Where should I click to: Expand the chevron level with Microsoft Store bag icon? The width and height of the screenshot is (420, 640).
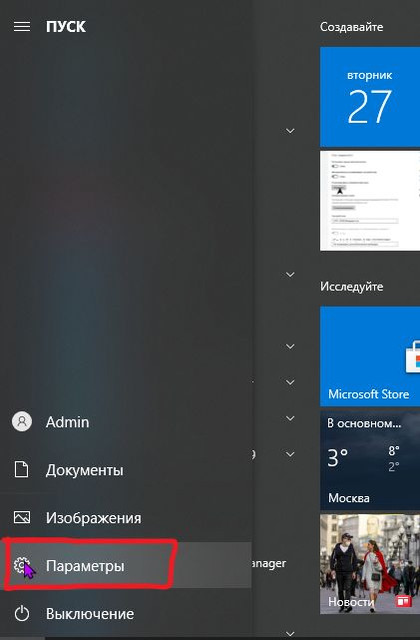(x=290, y=347)
